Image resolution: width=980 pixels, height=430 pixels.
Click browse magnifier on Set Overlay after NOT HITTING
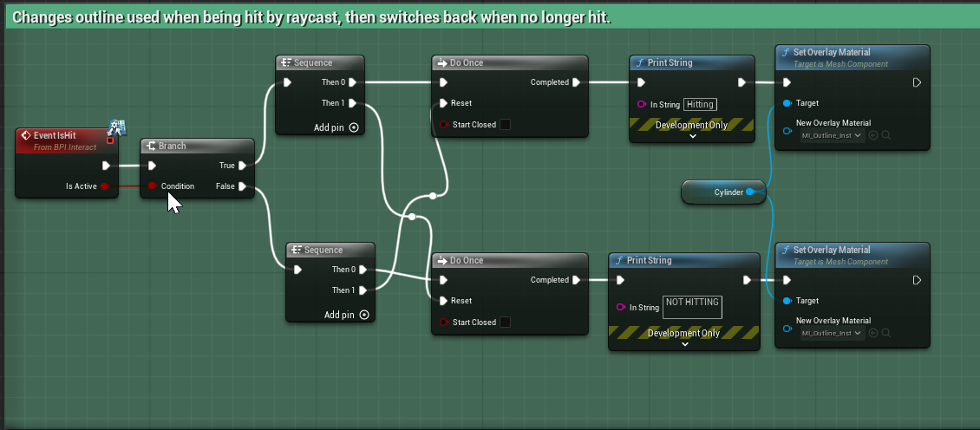[886, 333]
